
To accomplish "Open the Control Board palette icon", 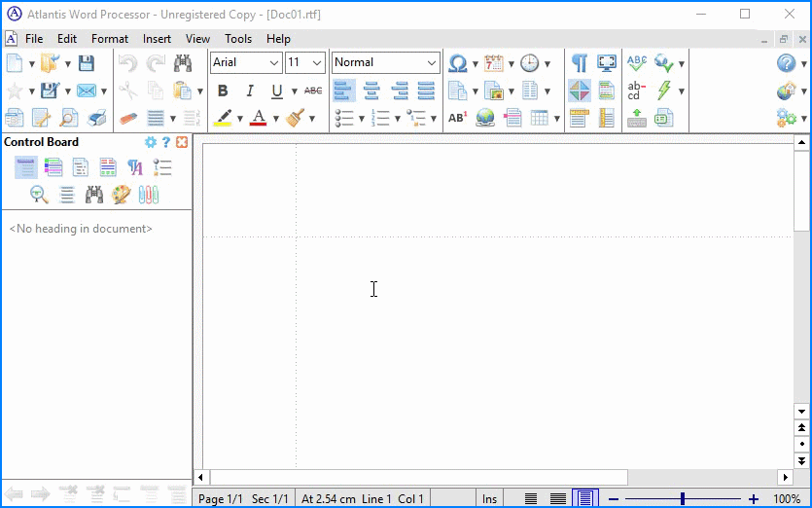I will [122, 195].
